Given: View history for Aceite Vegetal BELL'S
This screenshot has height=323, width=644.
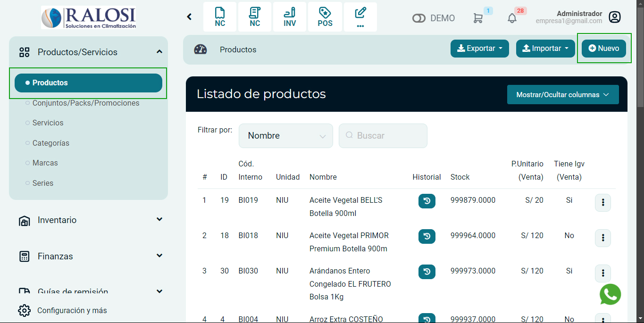Looking at the screenshot, I should pyautogui.click(x=427, y=201).
